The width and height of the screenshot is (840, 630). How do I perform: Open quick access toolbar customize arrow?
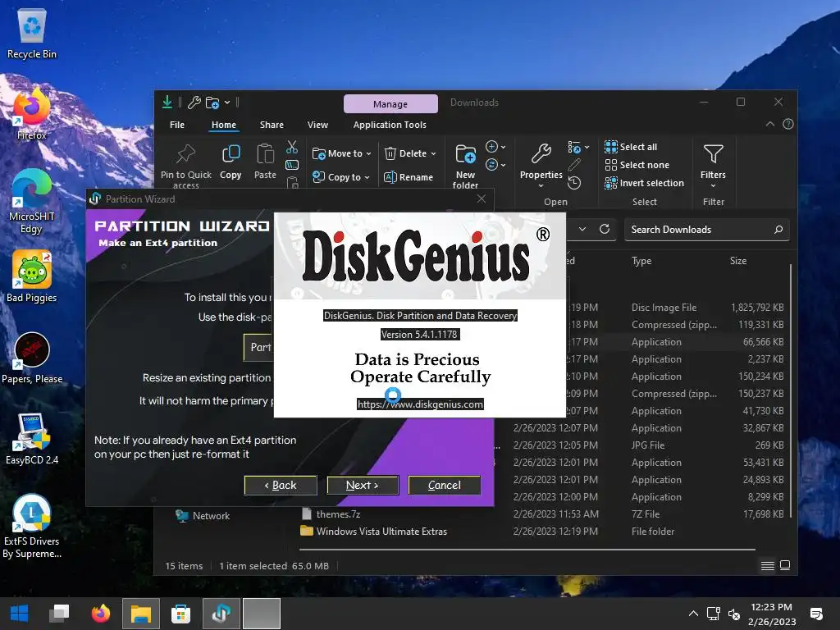pos(227,103)
